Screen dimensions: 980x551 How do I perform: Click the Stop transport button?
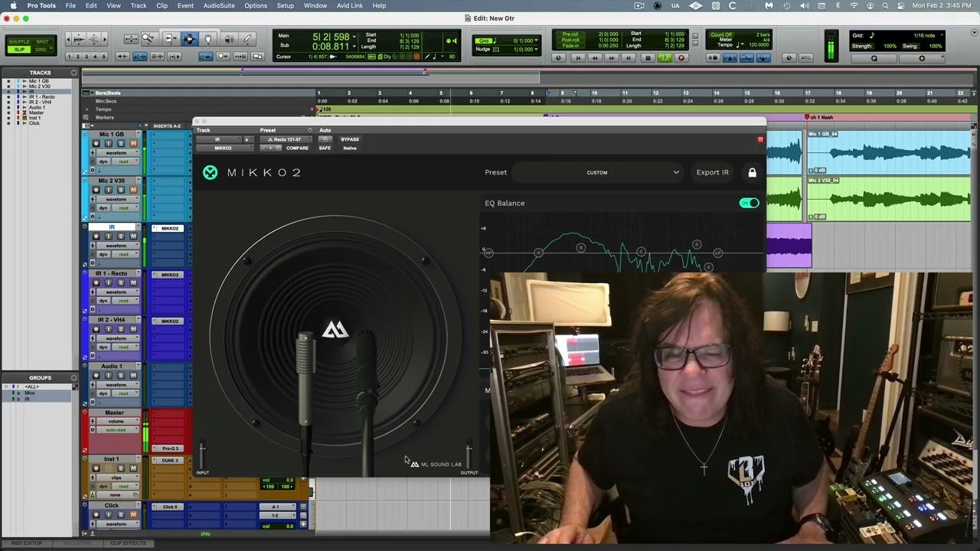(648, 57)
